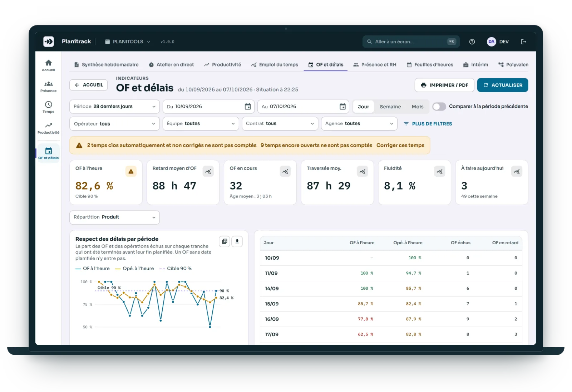Click the IMPRIMER / PDF button

444,85
